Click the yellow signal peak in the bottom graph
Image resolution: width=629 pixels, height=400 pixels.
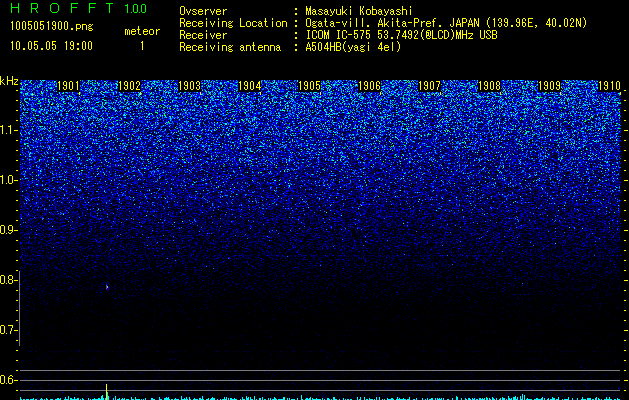tap(106, 391)
